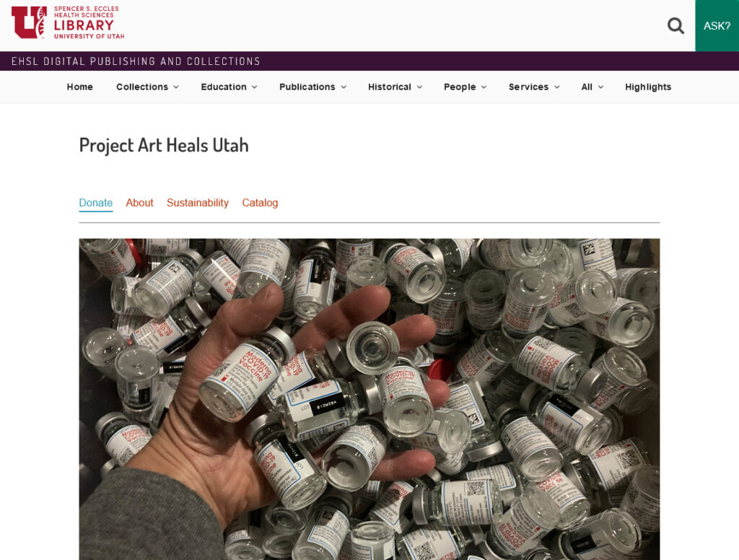Viewport: 739px width, 560px height.
Task: Switch to the Sustainability tab
Action: (x=198, y=203)
